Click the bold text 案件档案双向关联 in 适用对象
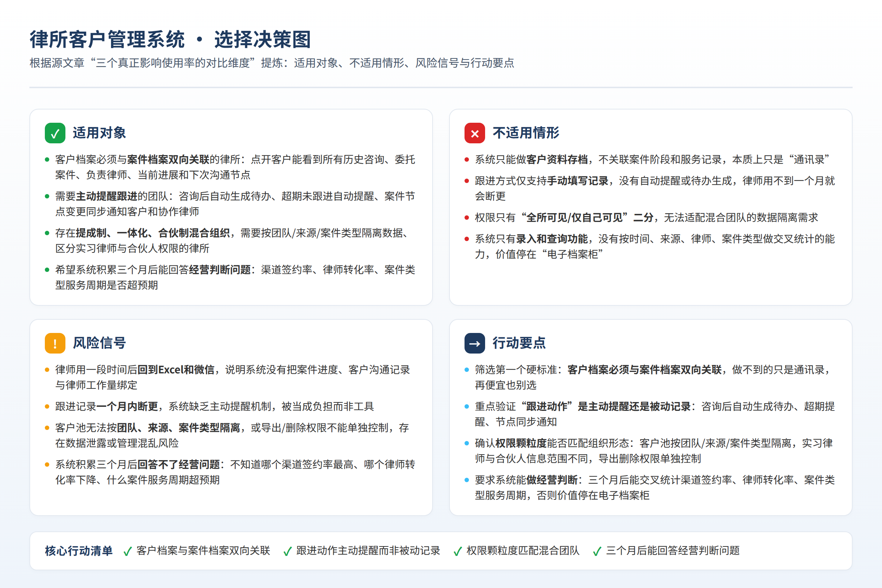882x588 pixels. 168,159
